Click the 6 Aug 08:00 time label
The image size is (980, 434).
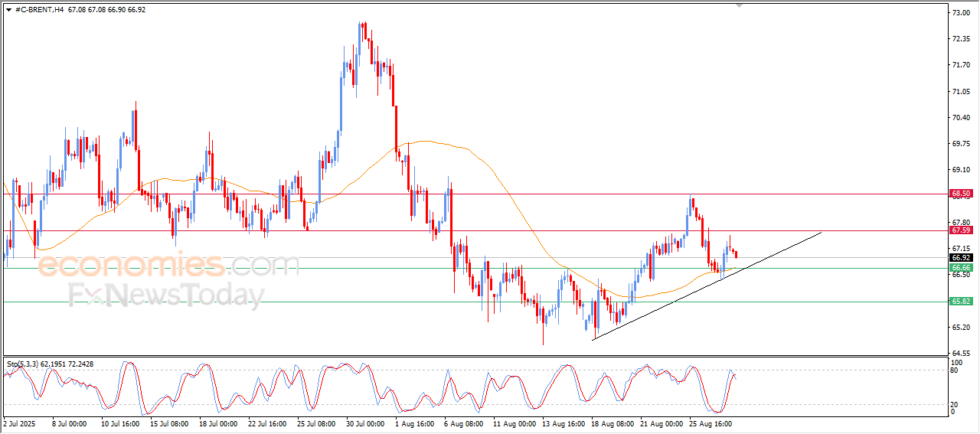[464, 423]
